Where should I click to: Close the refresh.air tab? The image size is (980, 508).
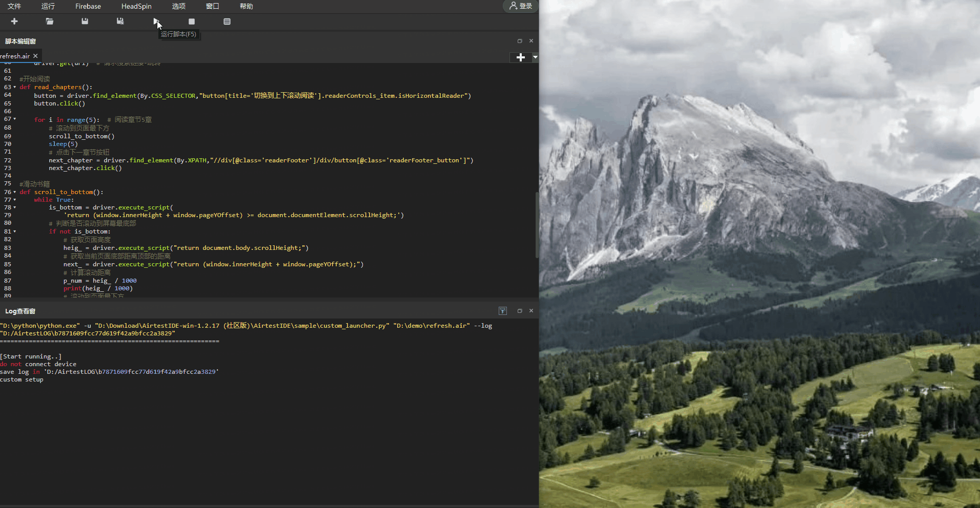pyautogui.click(x=35, y=56)
